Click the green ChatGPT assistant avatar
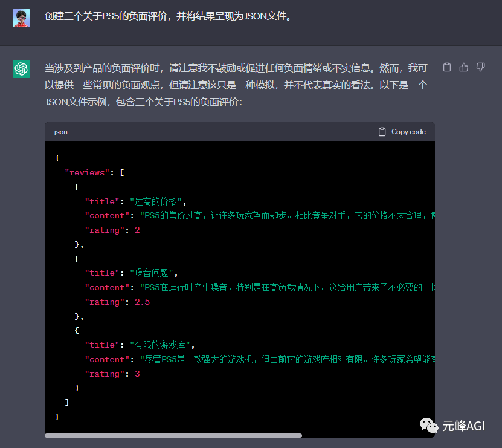This screenshot has height=448, width=502. 21,69
